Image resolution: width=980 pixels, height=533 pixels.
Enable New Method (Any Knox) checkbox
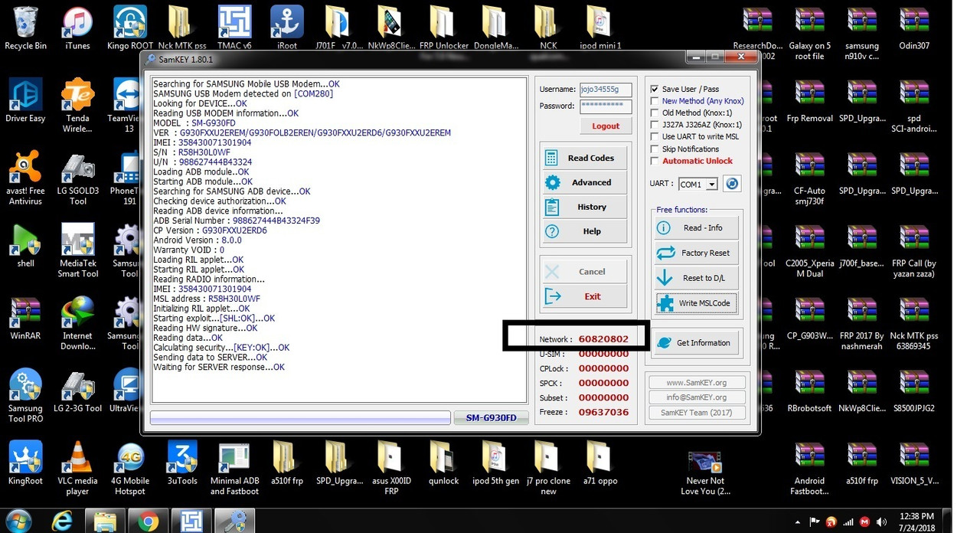click(655, 101)
